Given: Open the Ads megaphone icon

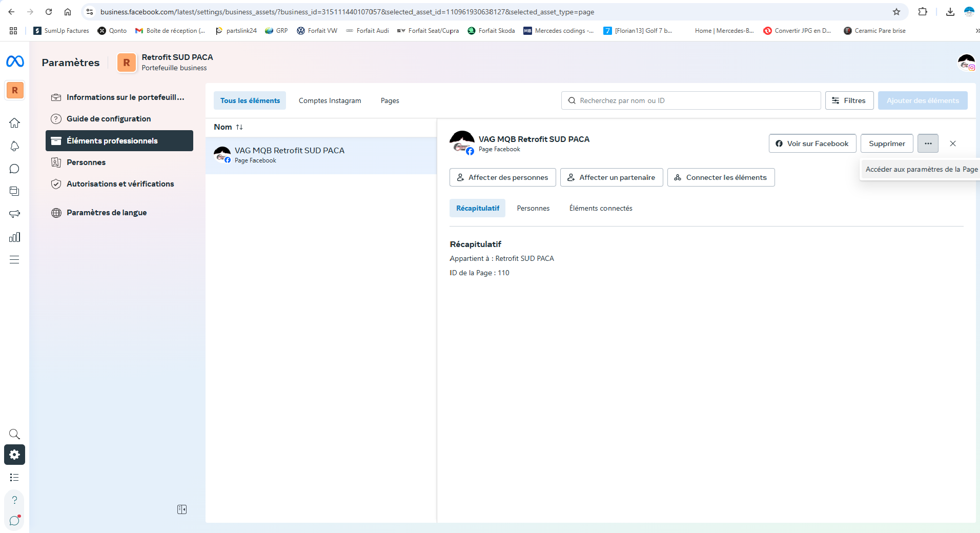Looking at the screenshot, I should click(14, 214).
